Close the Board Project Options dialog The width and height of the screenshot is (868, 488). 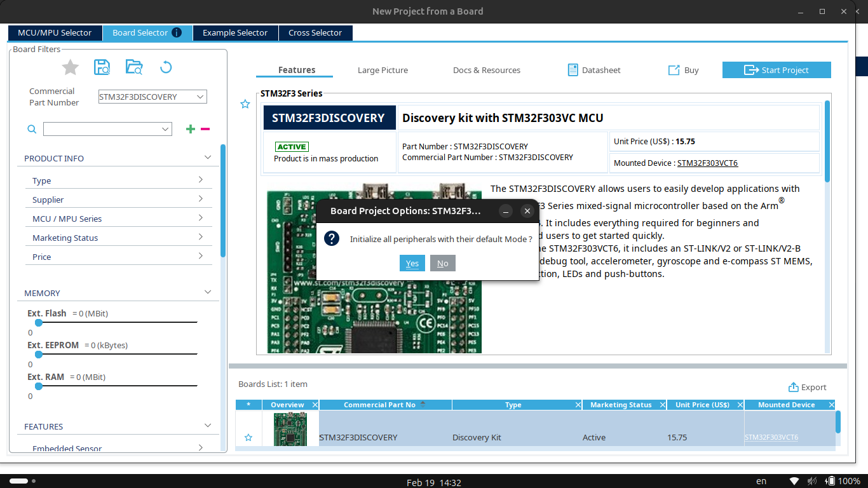coord(527,211)
